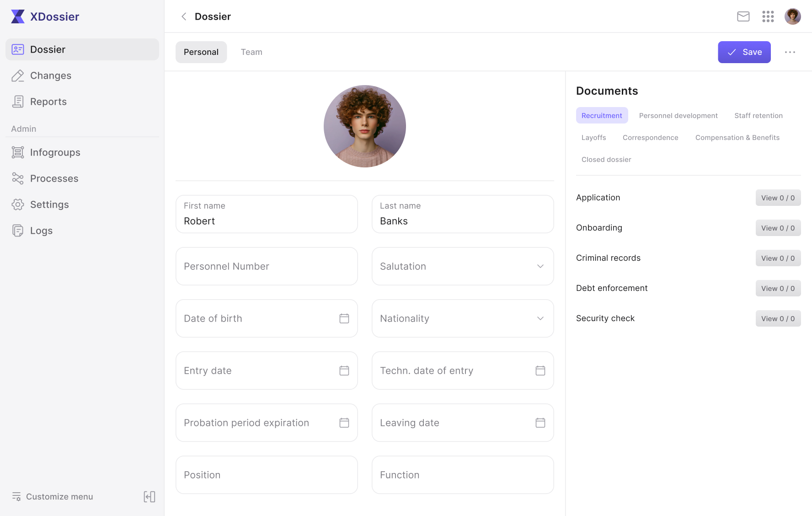Open Infogroups in the admin menu

[x=82, y=152]
